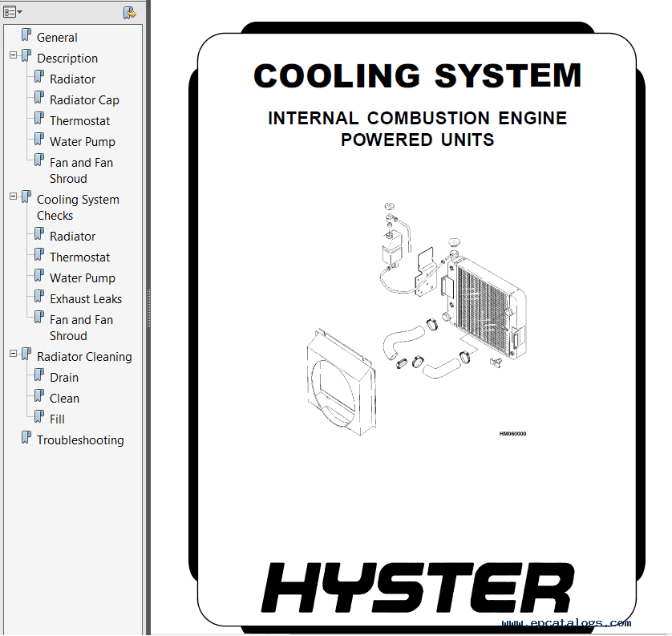
Task: Collapse the Cooling System Checks group
Action: click(14, 196)
